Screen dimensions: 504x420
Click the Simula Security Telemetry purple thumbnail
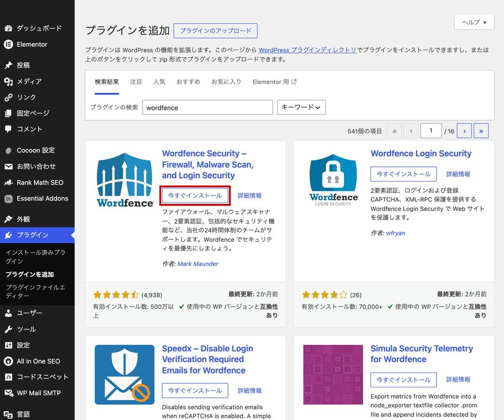coord(333,375)
